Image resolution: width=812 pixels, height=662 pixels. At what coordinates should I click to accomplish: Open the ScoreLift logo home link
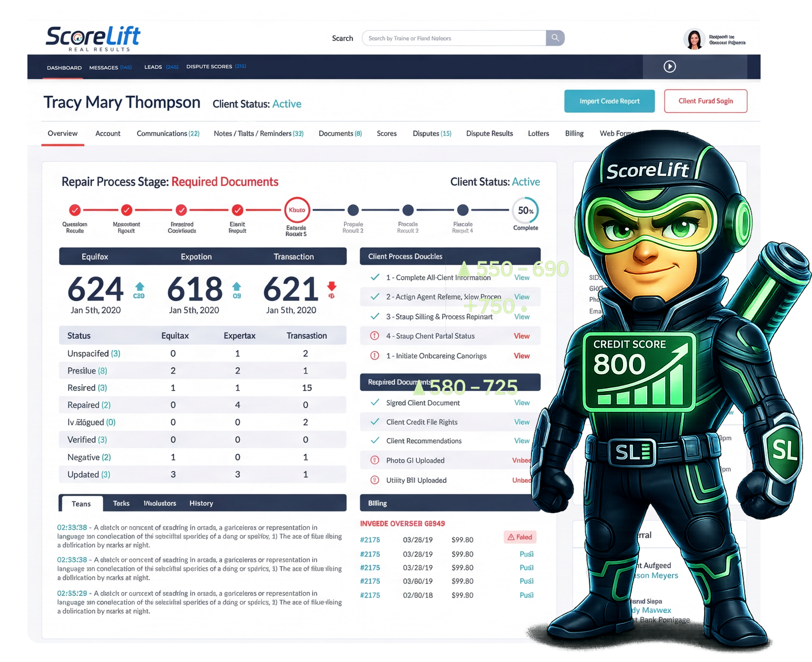93,39
